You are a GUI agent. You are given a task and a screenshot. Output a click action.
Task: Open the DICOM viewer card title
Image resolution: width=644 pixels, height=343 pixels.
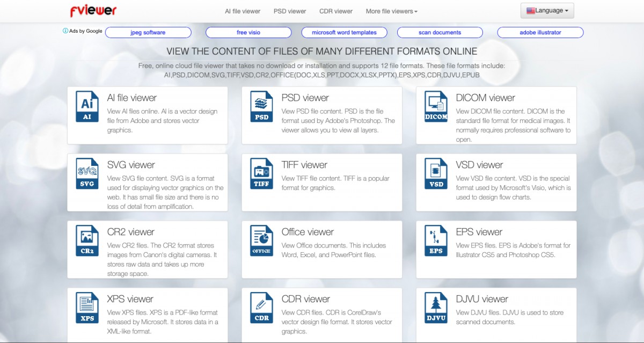485,98
